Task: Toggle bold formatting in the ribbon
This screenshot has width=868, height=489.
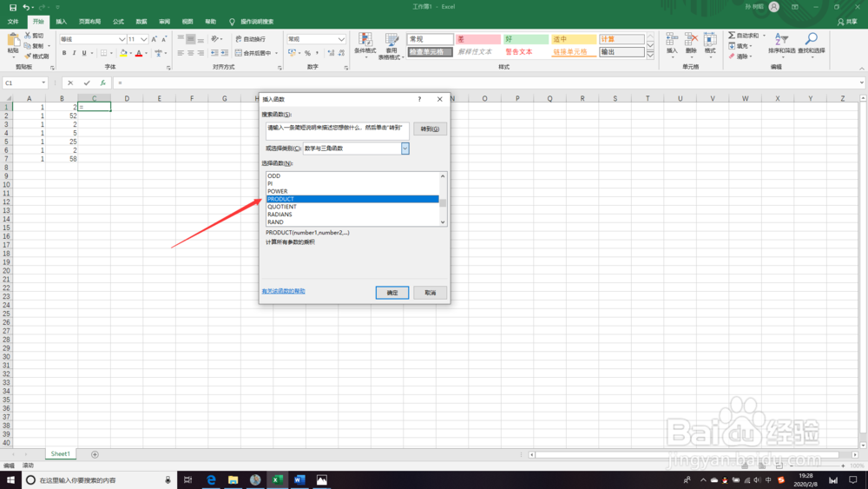Action: [64, 53]
